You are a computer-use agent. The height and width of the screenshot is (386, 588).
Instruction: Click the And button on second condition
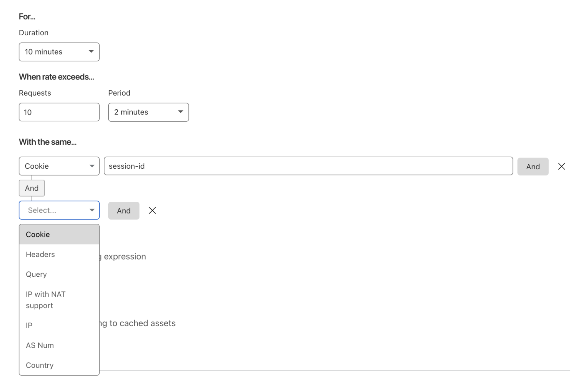point(123,210)
